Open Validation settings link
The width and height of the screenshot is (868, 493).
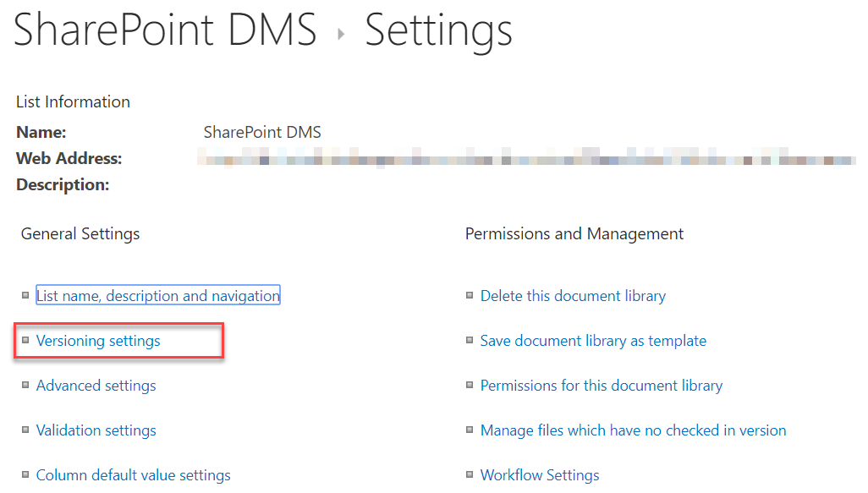tap(96, 430)
